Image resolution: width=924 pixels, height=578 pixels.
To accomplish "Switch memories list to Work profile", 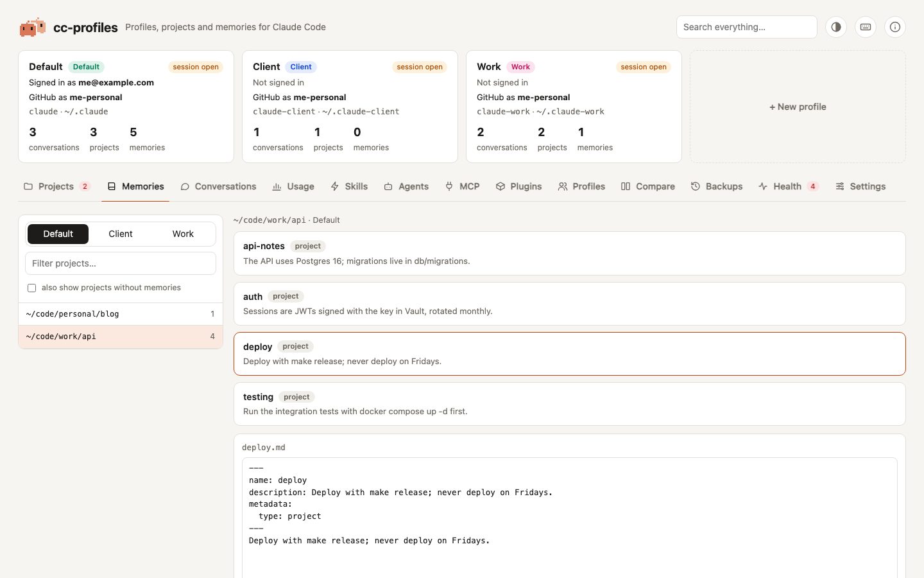I will click(x=183, y=234).
